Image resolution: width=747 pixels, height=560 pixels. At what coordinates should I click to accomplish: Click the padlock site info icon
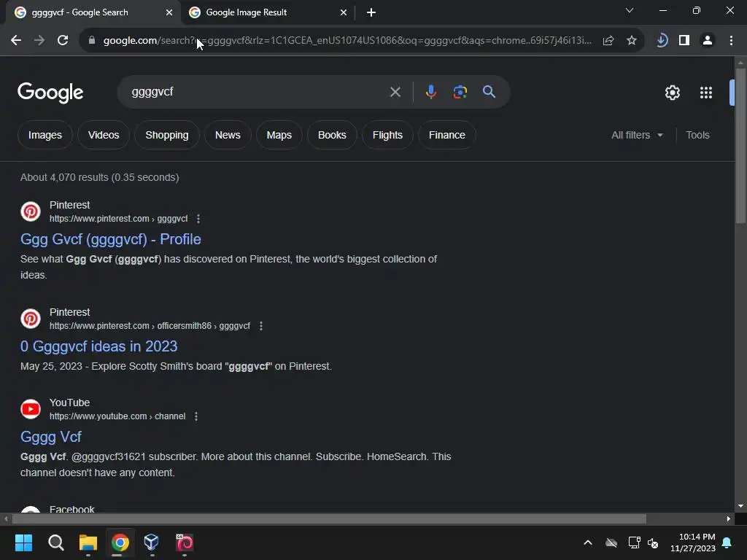pos(92,41)
